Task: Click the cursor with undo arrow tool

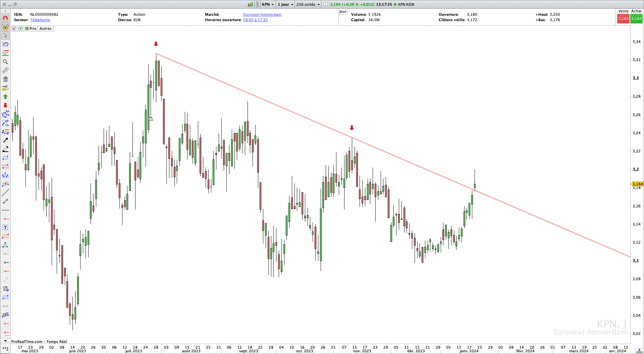Action: coord(5,44)
